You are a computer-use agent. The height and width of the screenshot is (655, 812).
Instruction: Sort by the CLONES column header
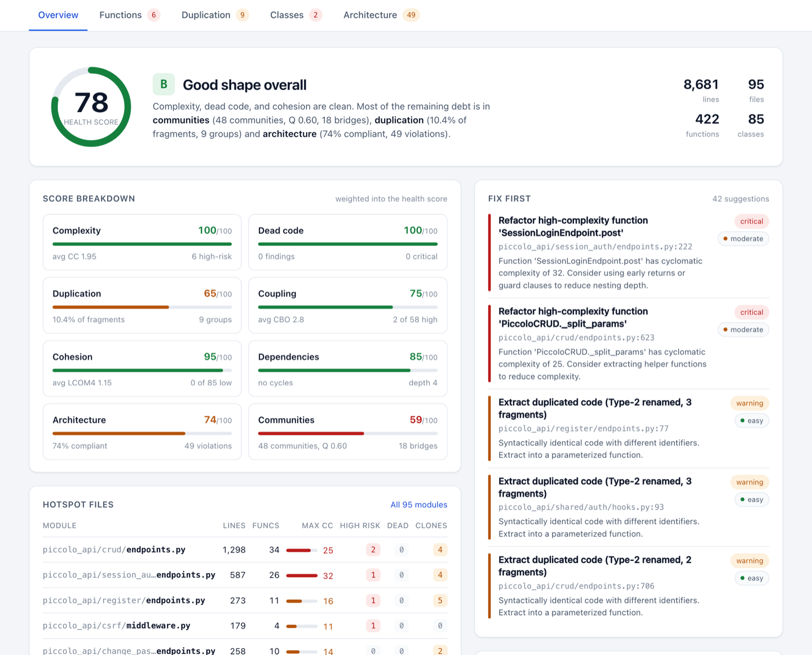(x=431, y=526)
